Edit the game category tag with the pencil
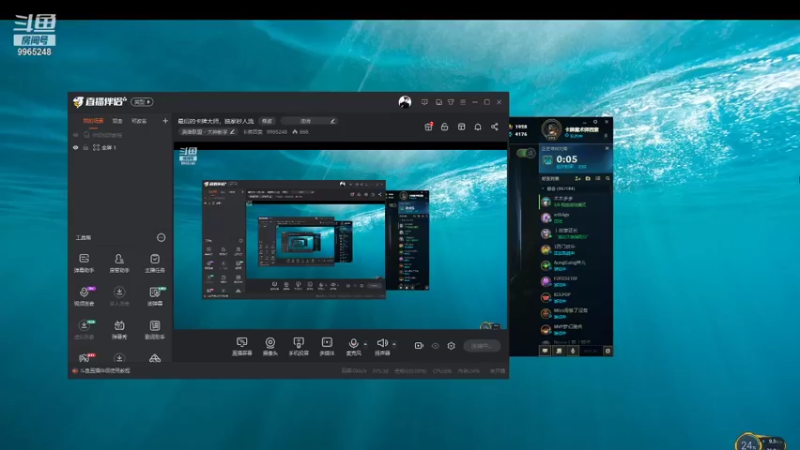Screen dimensions: 800x450 tap(232, 132)
